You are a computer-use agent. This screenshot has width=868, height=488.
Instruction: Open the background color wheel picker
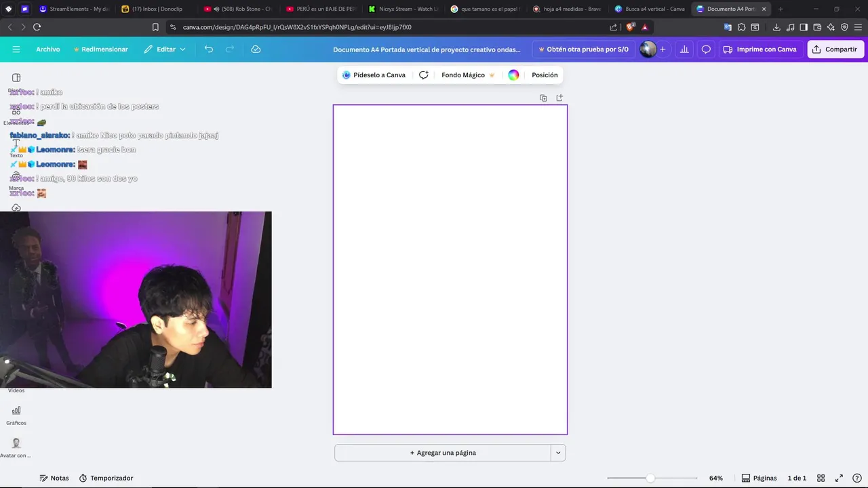point(513,75)
